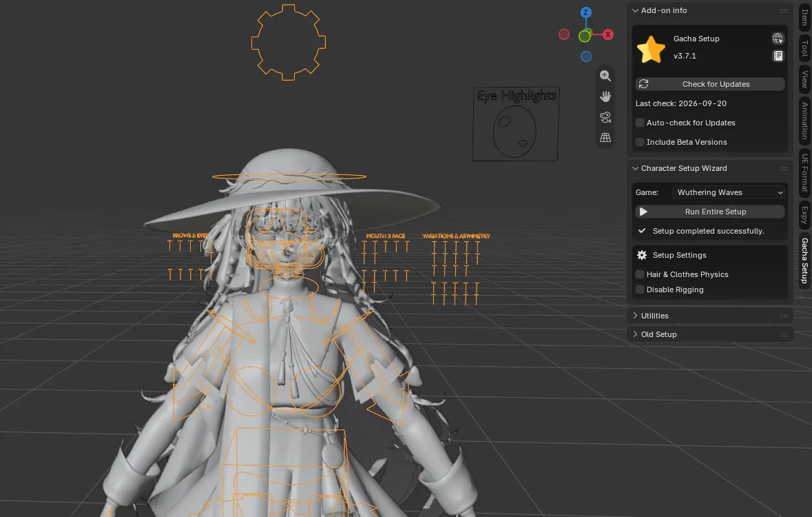Click the red X axis gizmo handle

pos(608,34)
